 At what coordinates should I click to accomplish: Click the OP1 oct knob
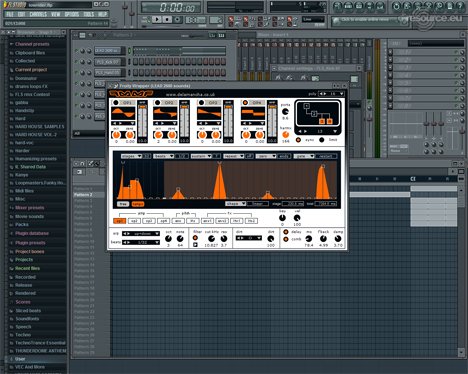point(116,135)
